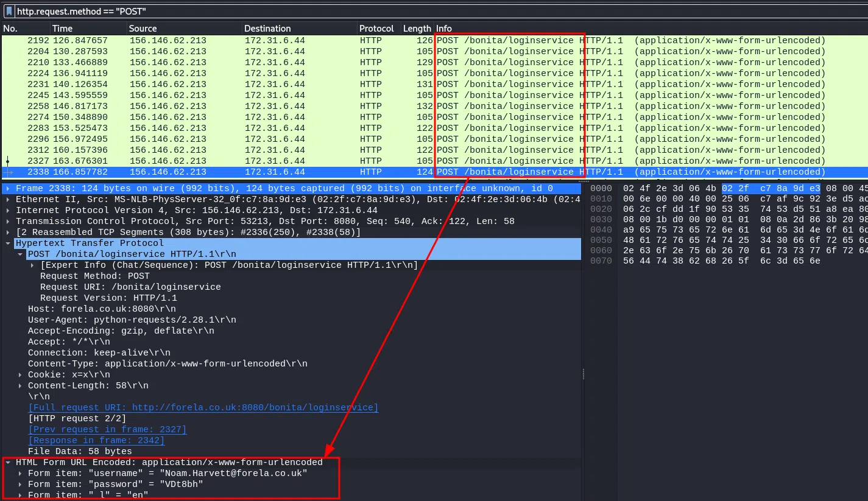Expand the username form item

coord(20,474)
